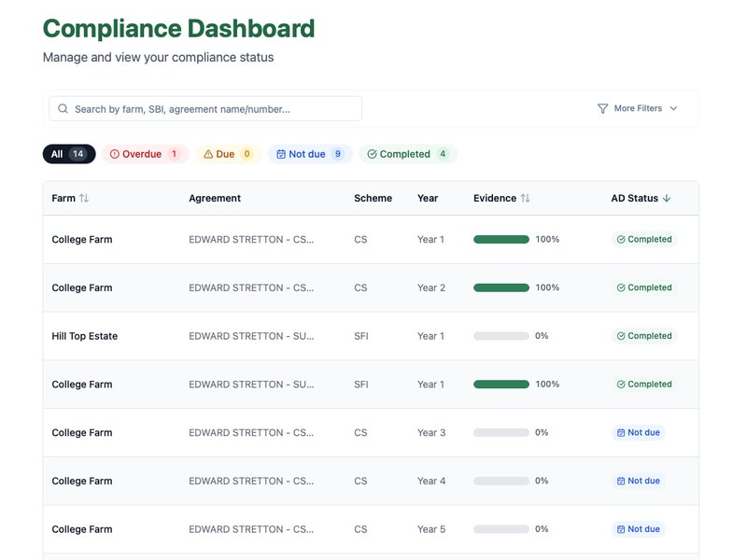
Task: Select the Due filter tab
Action: coord(227,154)
